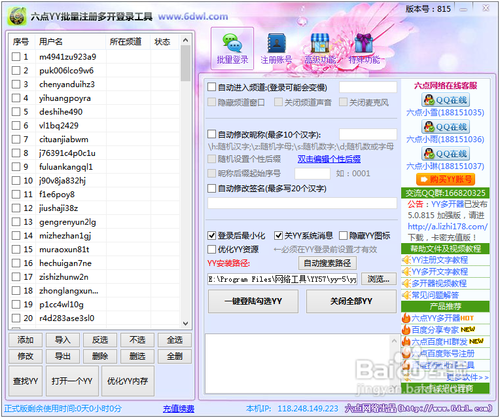Select checkbox for user chenyanduihz3
The height and width of the screenshot is (418, 500).
16,84
